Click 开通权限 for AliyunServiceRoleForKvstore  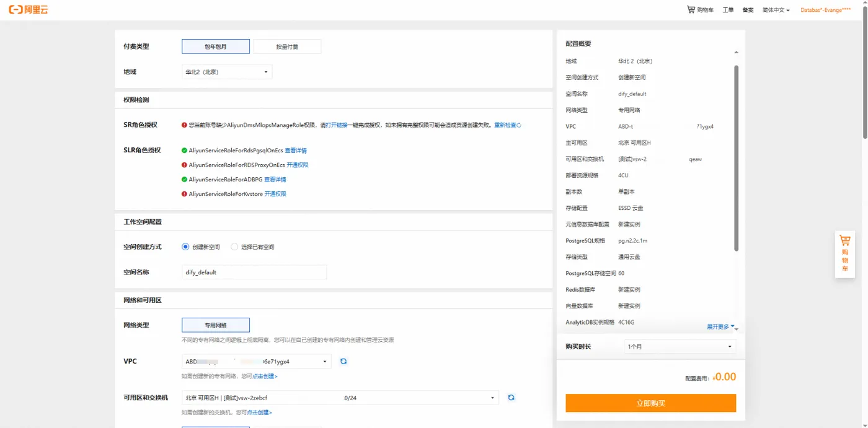pyautogui.click(x=275, y=194)
